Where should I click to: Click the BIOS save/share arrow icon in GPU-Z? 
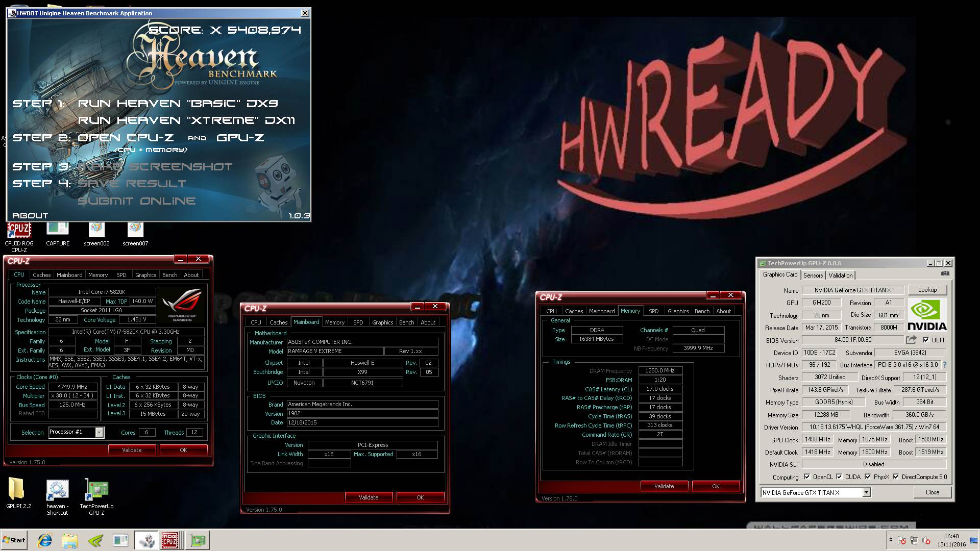coord(911,340)
